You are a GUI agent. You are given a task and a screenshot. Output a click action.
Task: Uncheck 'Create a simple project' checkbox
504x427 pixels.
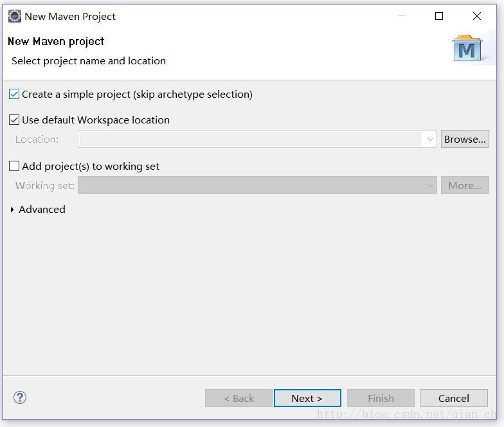point(14,95)
